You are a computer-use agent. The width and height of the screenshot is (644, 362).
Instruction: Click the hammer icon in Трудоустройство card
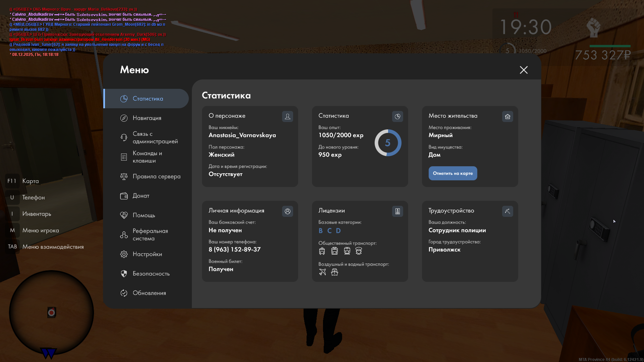[x=507, y=211]
